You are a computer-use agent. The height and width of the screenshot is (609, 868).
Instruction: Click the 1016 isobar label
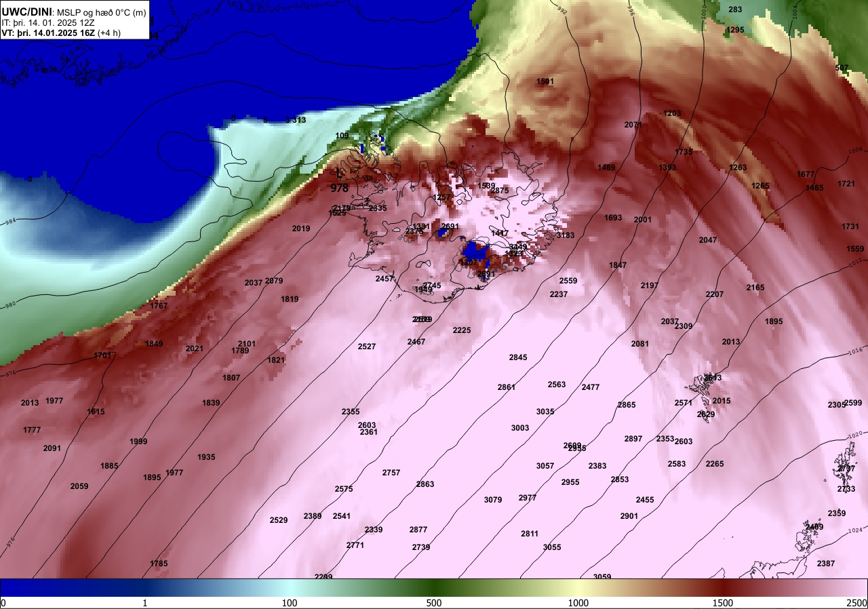[856, 351]
